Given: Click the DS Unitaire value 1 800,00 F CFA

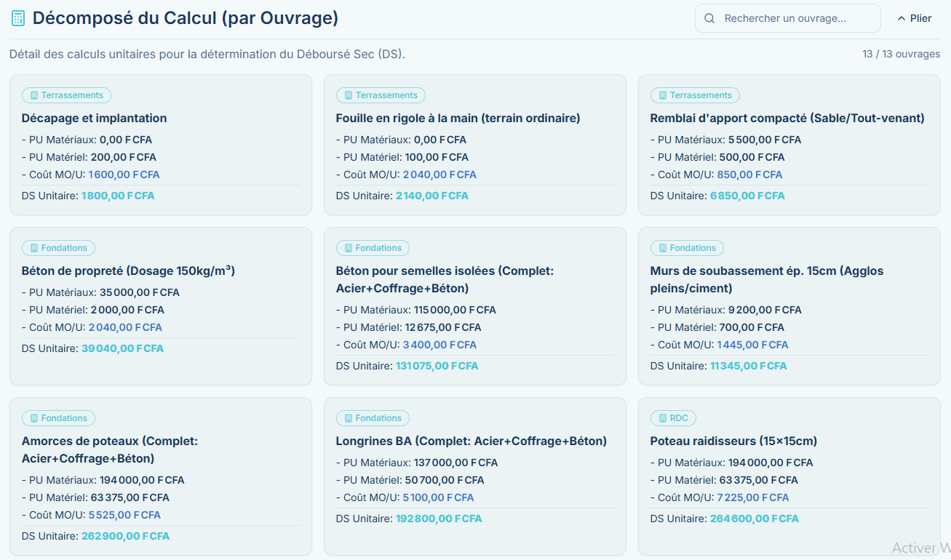Looking at the screenshot, I should 118,196.
